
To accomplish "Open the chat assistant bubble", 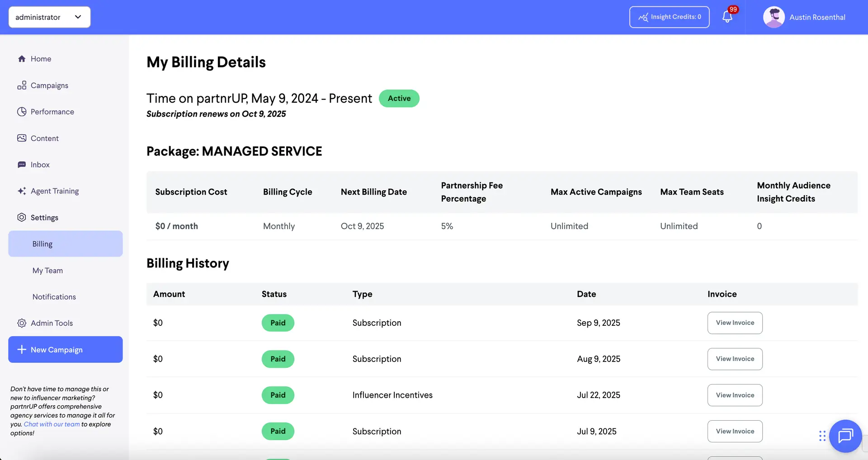I will click(845, 436).
